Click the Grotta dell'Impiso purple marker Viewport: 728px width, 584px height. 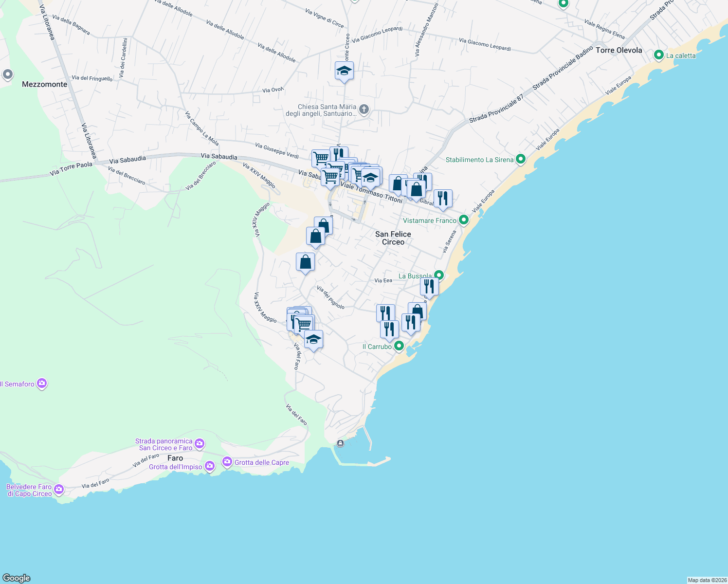209,465
